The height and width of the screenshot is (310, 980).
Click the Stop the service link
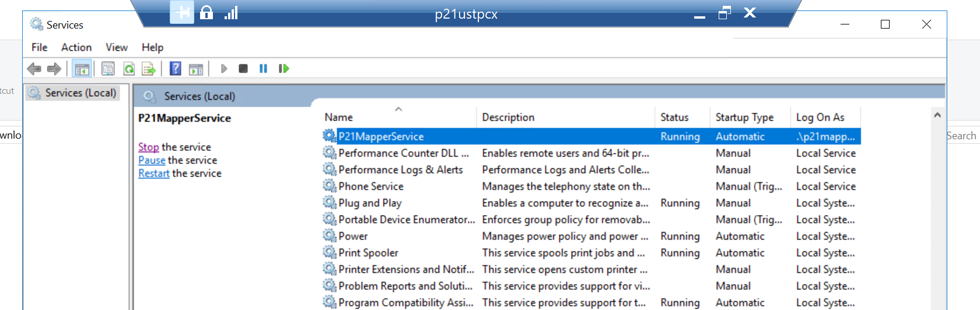148,147
